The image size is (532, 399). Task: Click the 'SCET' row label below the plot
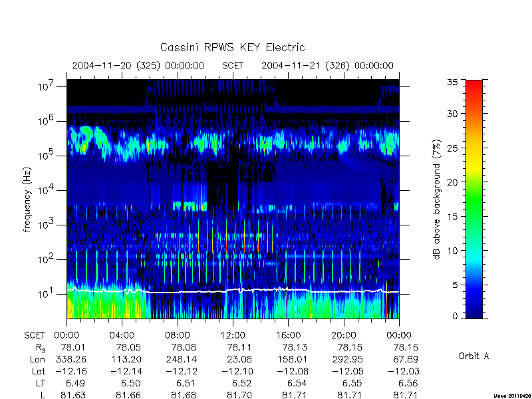(x=35, y=335)
